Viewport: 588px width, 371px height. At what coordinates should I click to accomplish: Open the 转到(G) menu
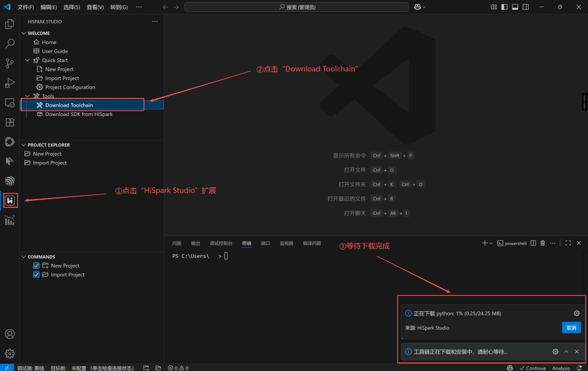click(119, 7)
